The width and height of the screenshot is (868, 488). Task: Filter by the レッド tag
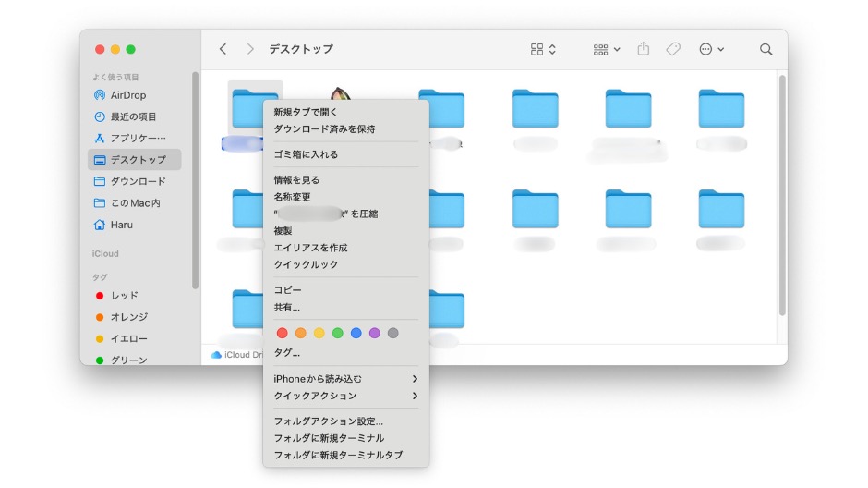click(x=135, y=295)
